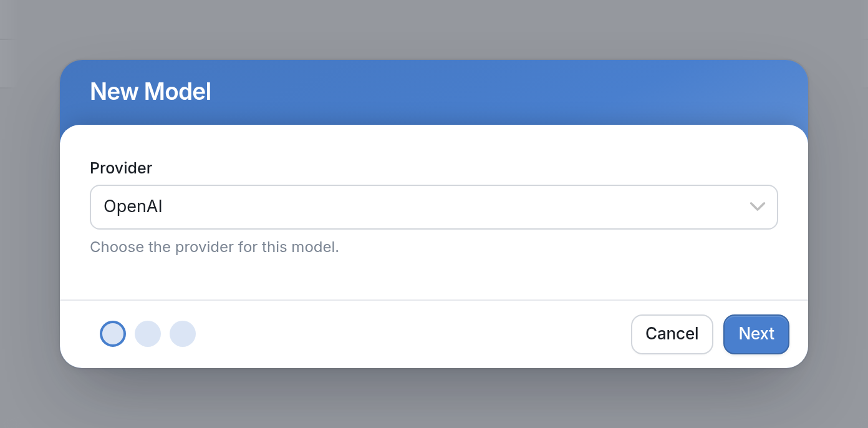
Task: Click the New Model dialog title
Action: point(150,92)
